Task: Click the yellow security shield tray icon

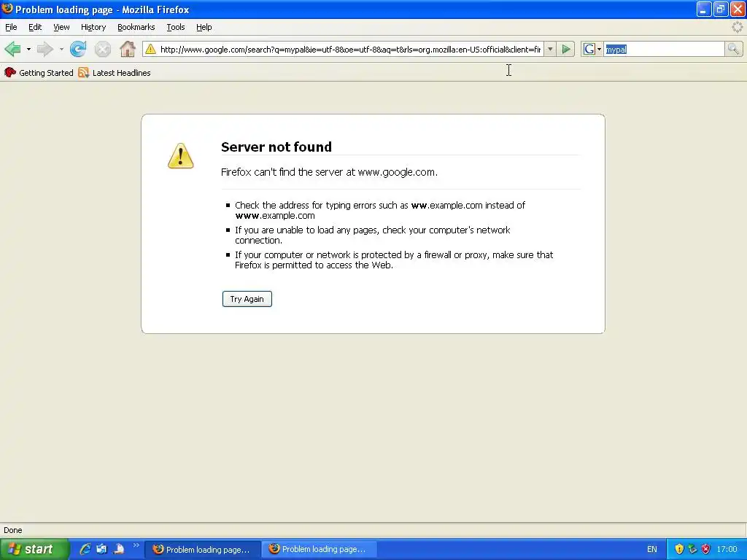Action: coord(679,549)
